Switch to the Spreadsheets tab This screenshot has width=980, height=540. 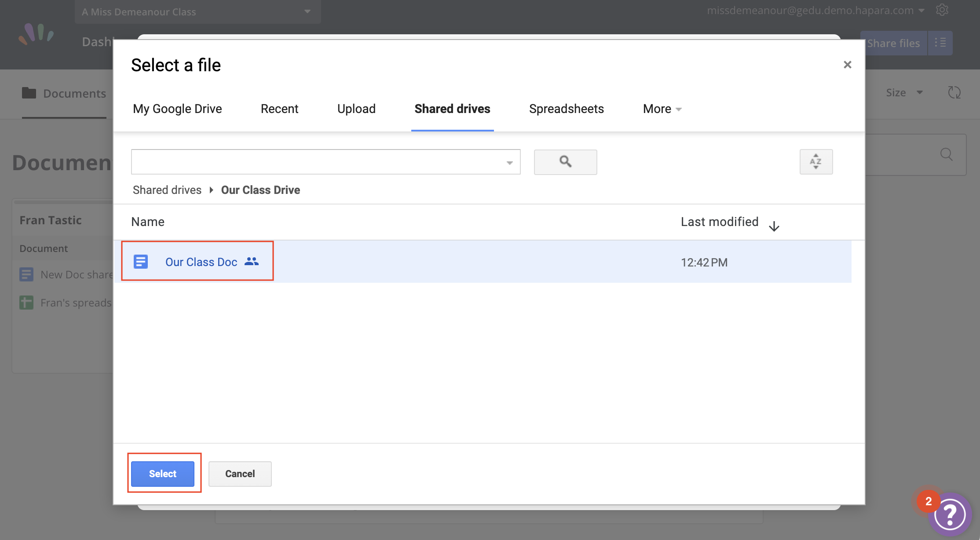(566, 109)
